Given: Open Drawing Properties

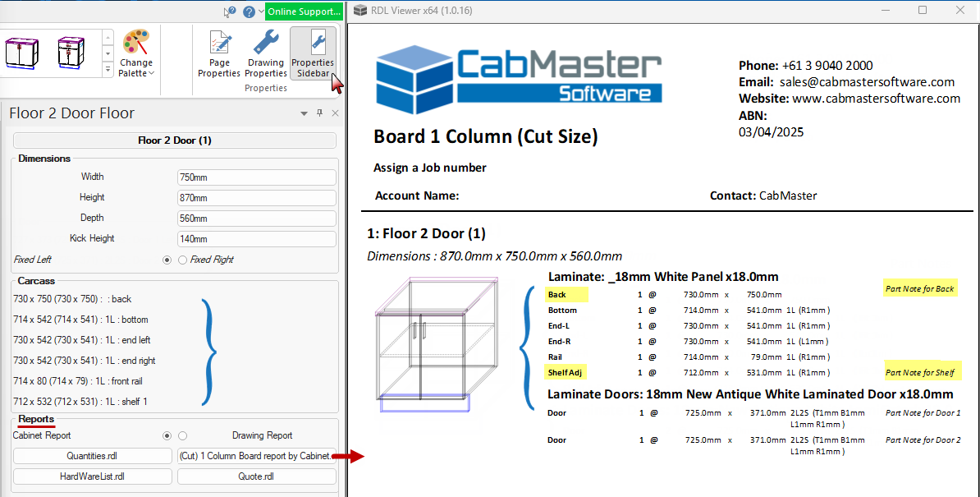Looking at the screenshot, I should (266, 53).
